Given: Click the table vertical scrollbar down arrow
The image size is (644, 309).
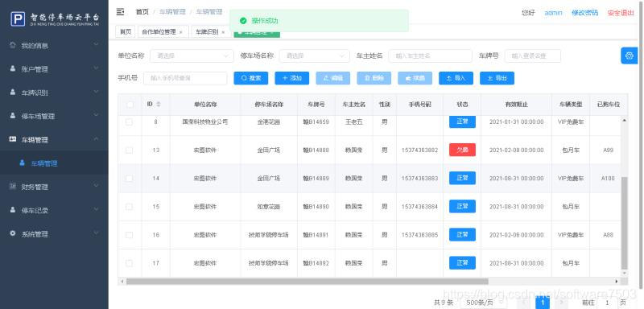Looking at the screenshot, I should (x=625, y=273).
